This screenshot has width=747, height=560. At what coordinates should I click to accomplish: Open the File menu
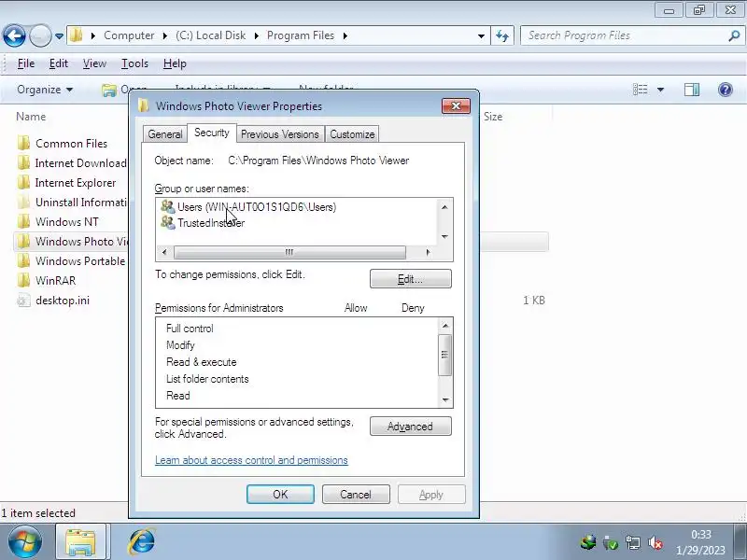coord(26,63)
